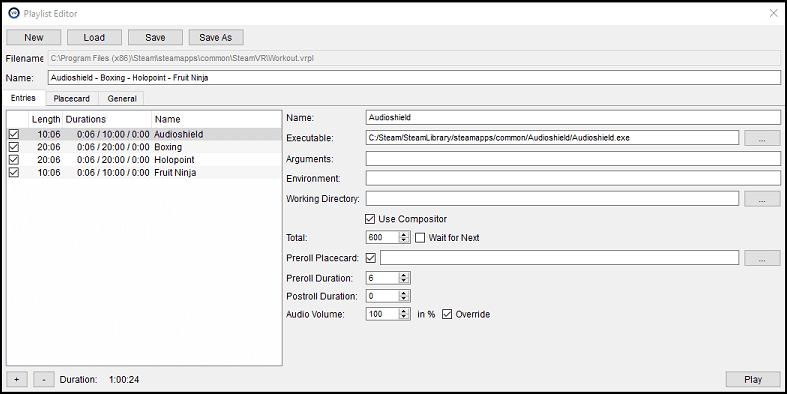Select the Holopoint entry in the list
Screen dimensions: 787x394
click(144, 160)
